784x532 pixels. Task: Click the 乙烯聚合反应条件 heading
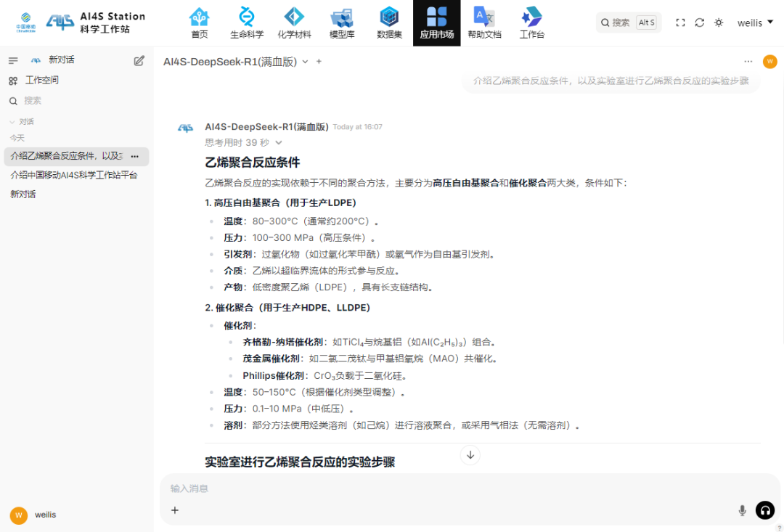(x=253, y=163)
